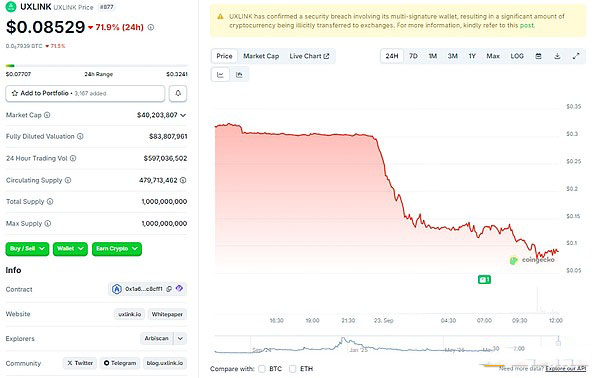Enable compare with ETH checkbox
Viewport: 600px width, 378px height.
293,369
